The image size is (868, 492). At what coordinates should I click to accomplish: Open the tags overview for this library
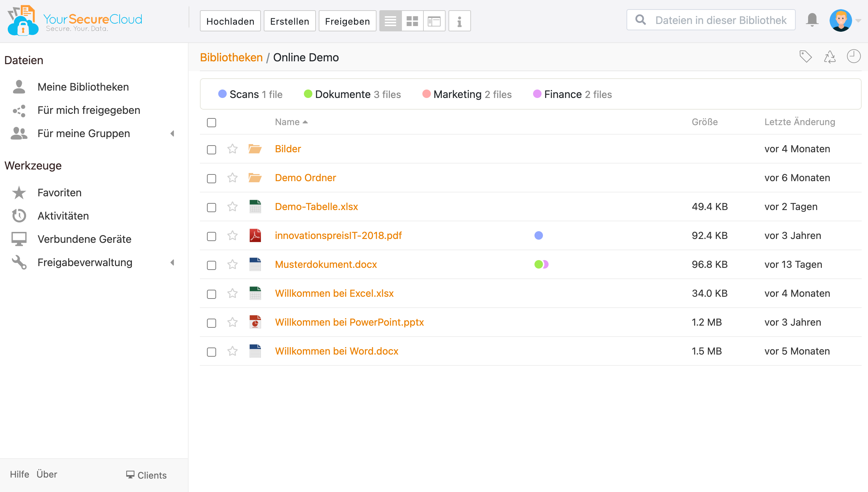806,56
